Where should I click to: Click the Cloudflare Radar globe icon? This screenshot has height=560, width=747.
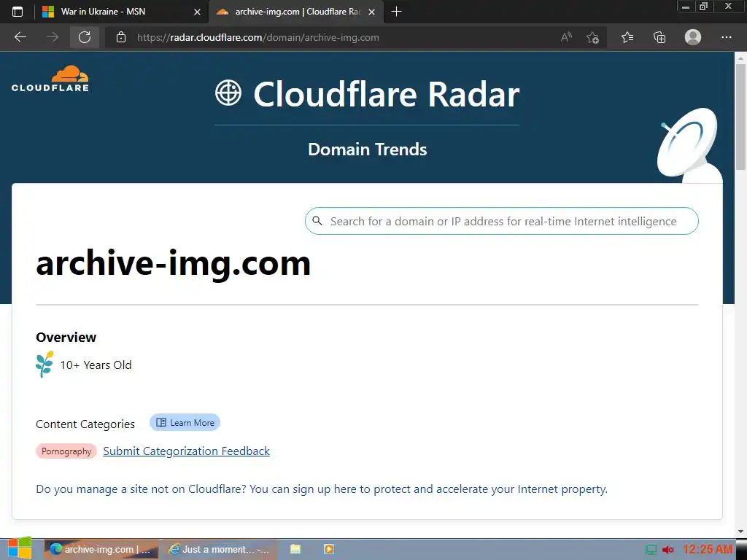coord(228,93)
